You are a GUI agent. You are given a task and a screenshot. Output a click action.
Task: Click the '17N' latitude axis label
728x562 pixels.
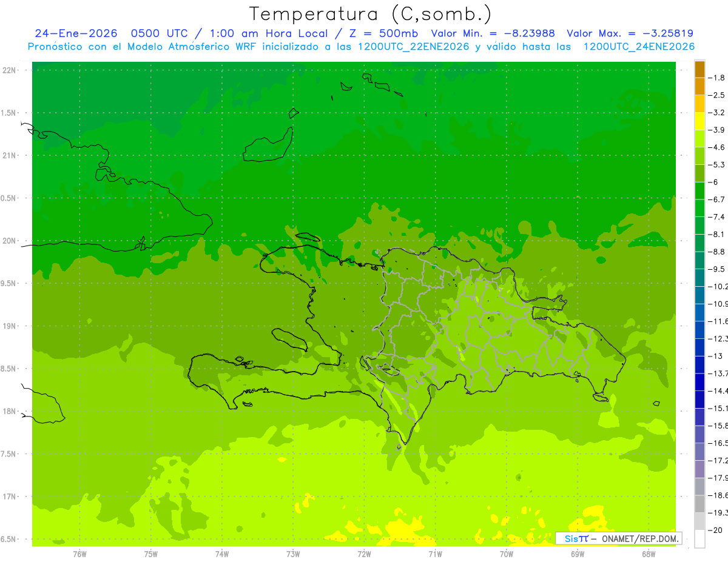click(9, 497)
